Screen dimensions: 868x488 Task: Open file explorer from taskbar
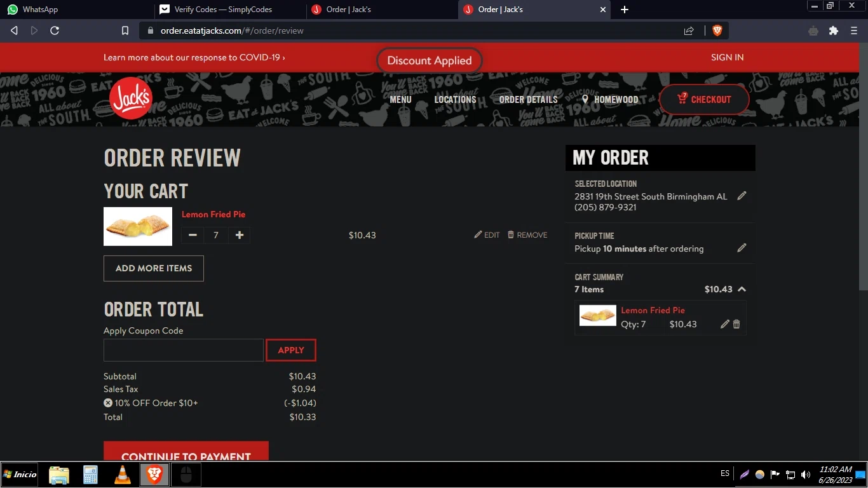[59, 475]
